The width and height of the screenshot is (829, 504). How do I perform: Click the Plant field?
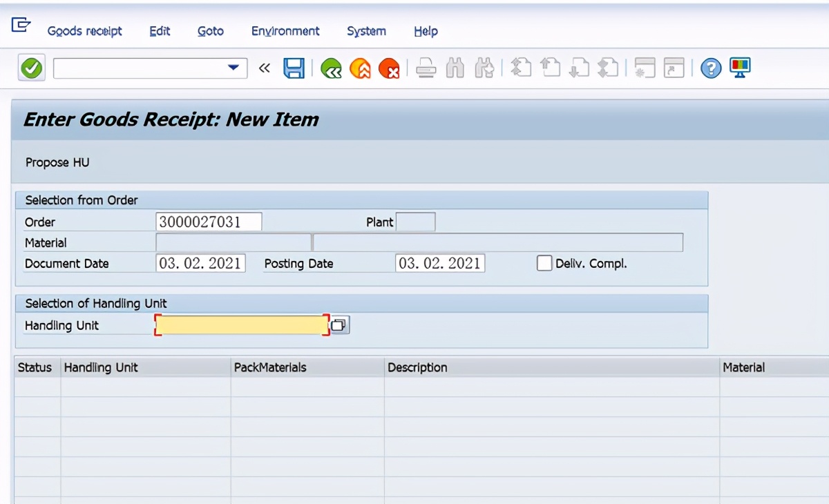coord(416,222)
